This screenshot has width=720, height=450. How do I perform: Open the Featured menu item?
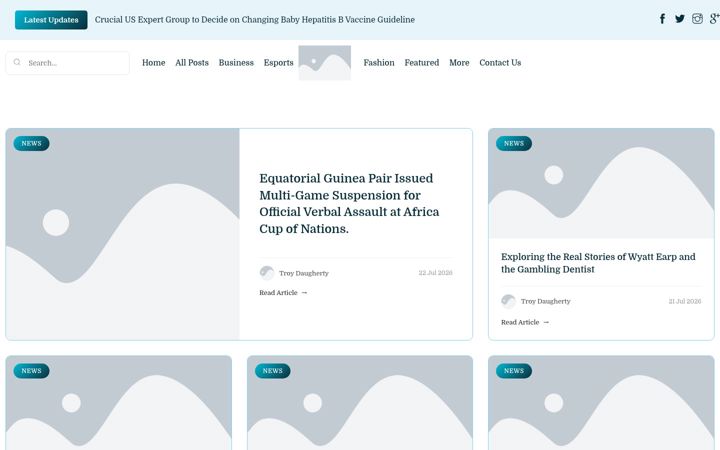[x=422, y=62]
